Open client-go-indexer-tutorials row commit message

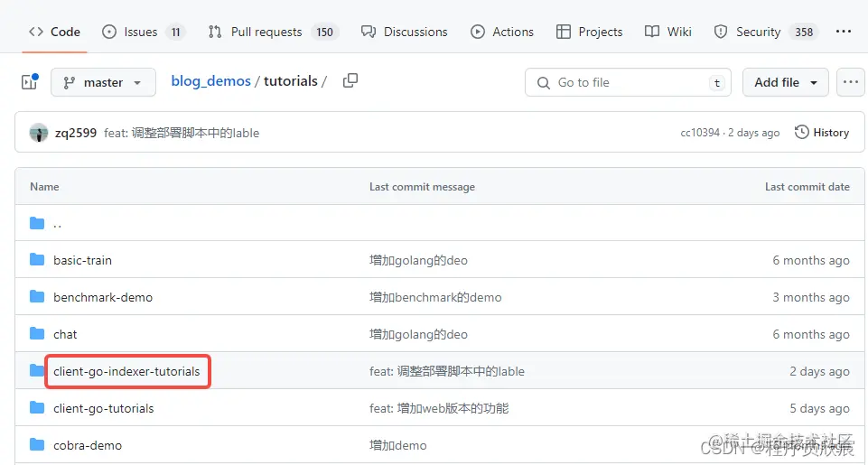click(447, 371)
